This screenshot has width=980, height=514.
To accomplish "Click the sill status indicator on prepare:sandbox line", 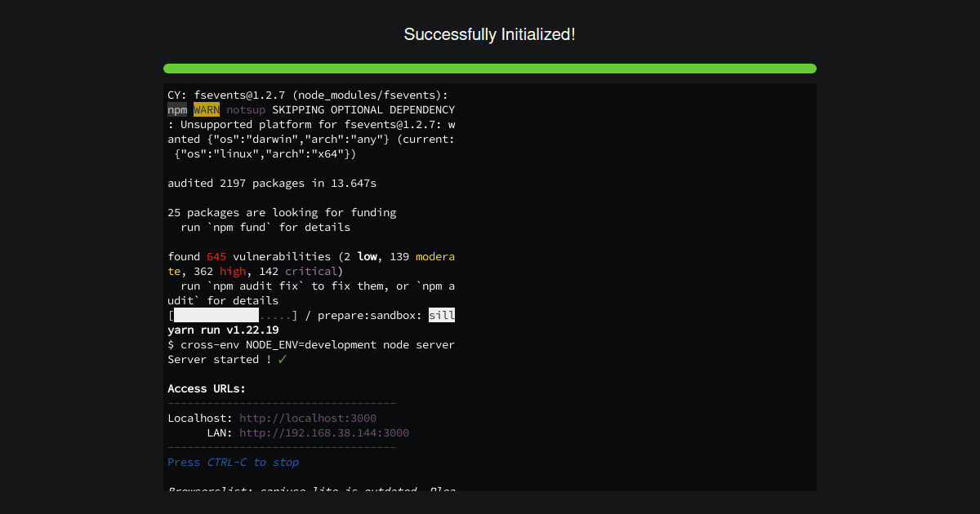I will (442, 315).
